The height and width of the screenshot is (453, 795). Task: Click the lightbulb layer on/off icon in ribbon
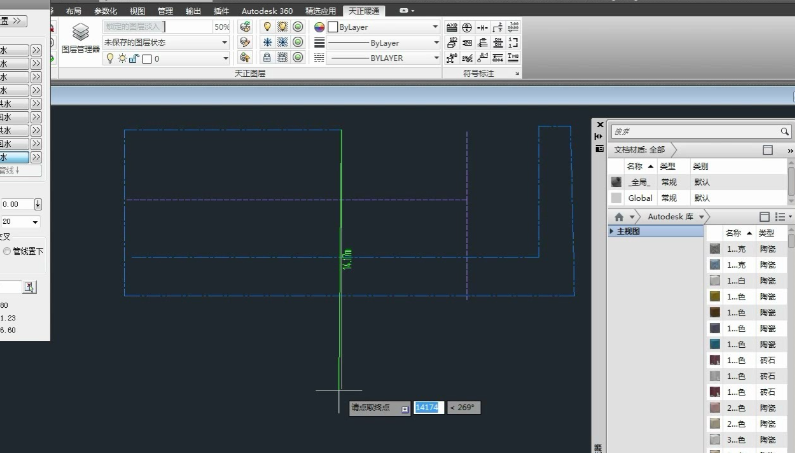point(267,27)
